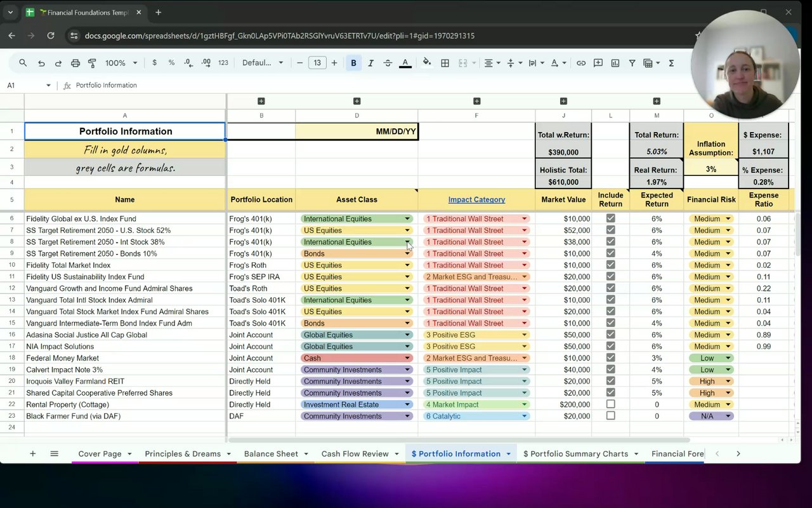Toggle Include Return for Calvert Impact Note 3%

tap(610, 370)
